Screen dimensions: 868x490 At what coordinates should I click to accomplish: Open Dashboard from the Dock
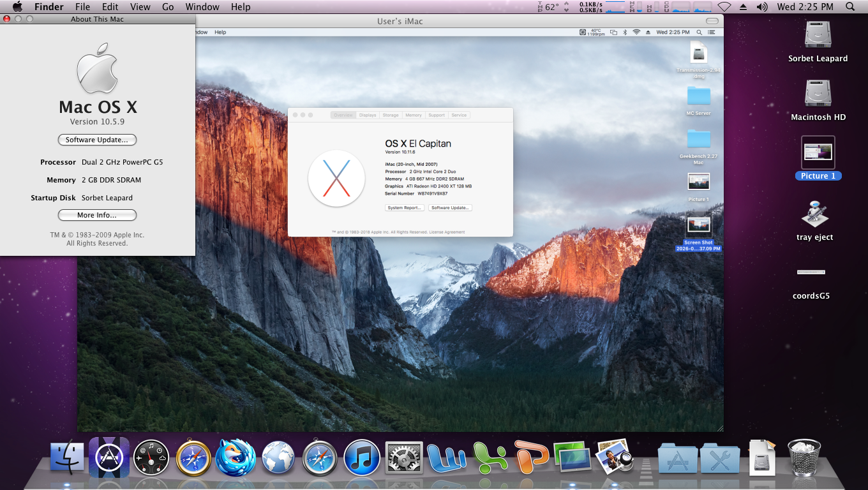point(151,457)
